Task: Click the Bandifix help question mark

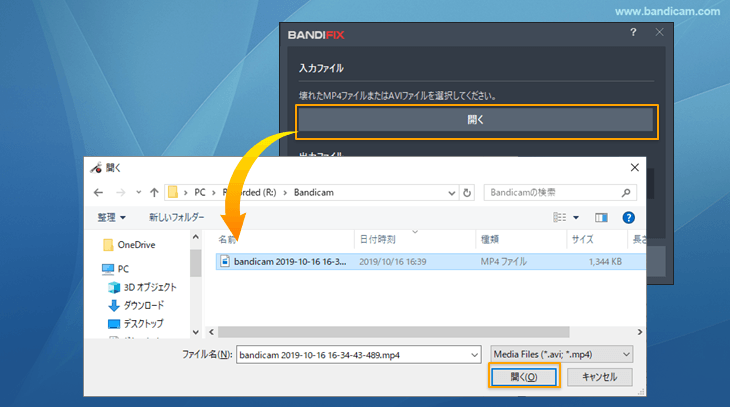Action: 633,32
